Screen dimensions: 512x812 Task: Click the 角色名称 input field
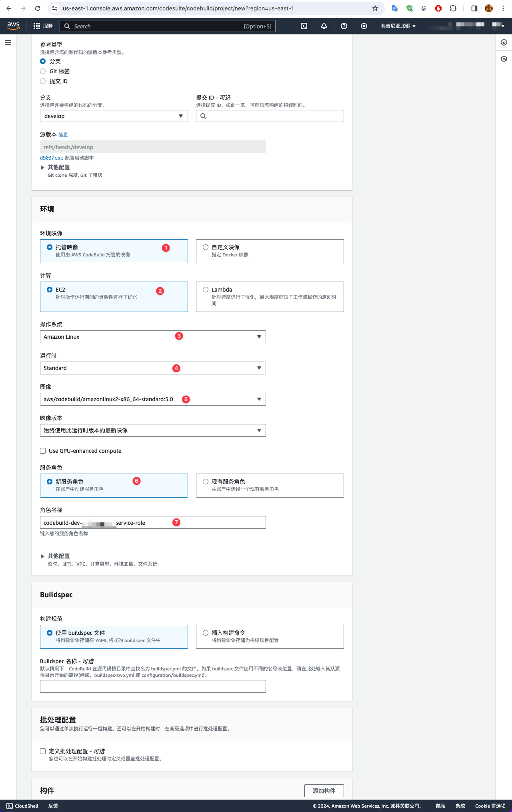pos(153,522)
